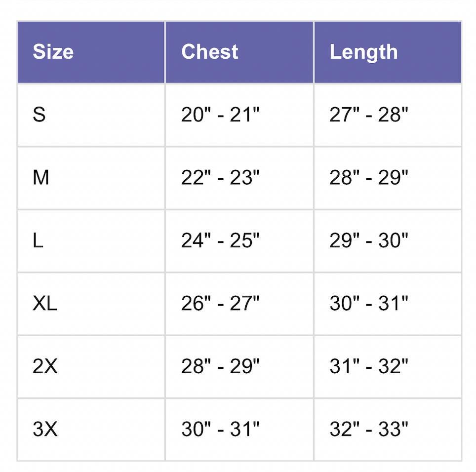
Task: Click chest measurement 26" - 27"
Action: [220, 304]
